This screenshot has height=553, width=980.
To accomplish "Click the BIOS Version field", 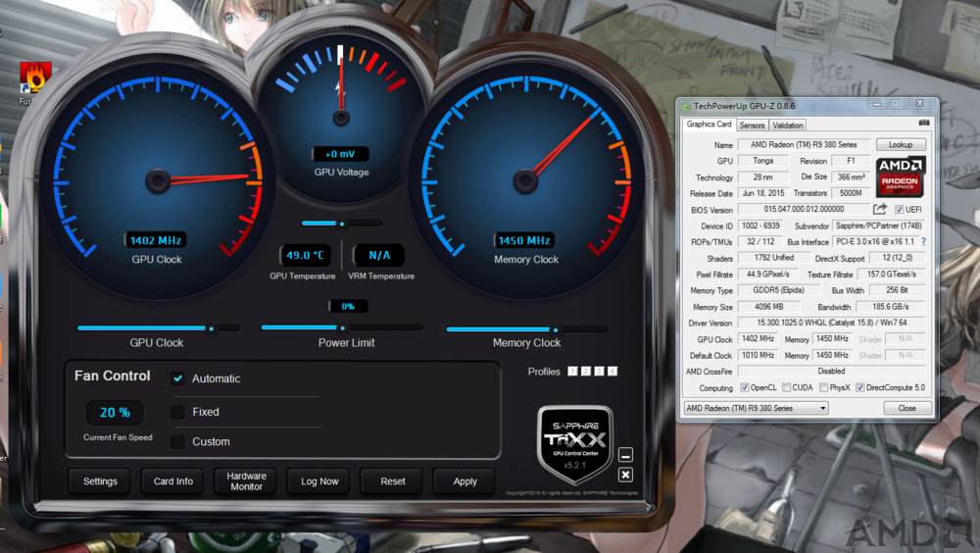I will pos(804,209).
